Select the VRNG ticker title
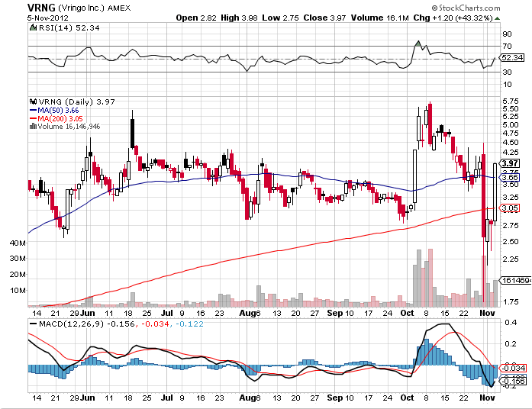 (41, 8)
